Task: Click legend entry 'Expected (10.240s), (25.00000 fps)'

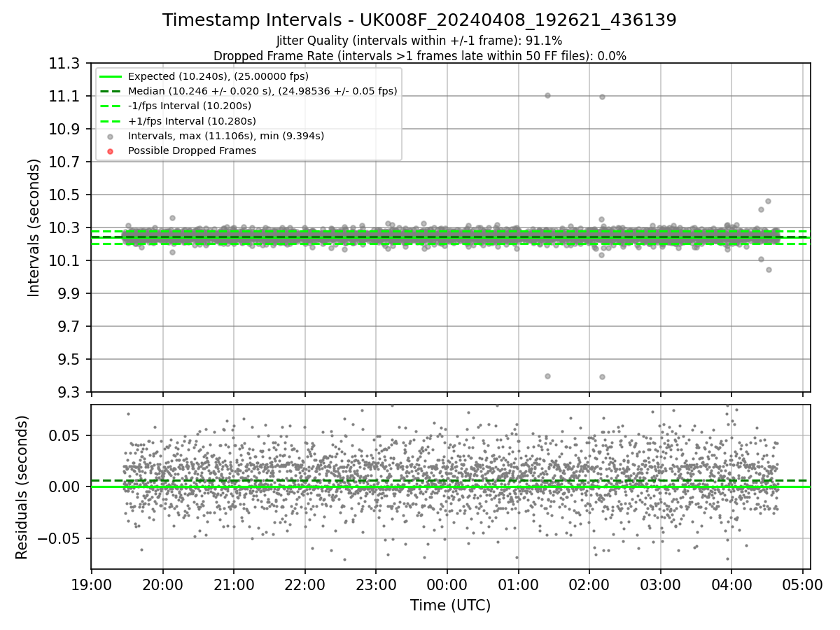Action: click(x=218, y=76)
